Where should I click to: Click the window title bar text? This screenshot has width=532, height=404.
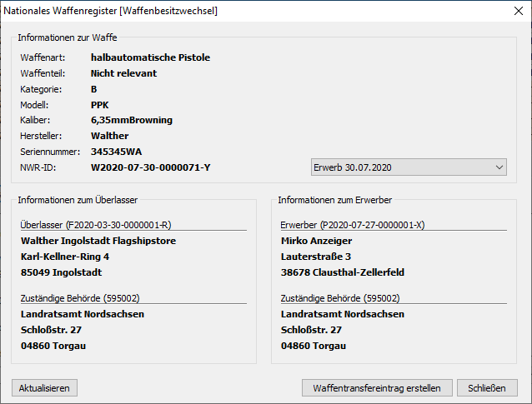pos(112,12)
